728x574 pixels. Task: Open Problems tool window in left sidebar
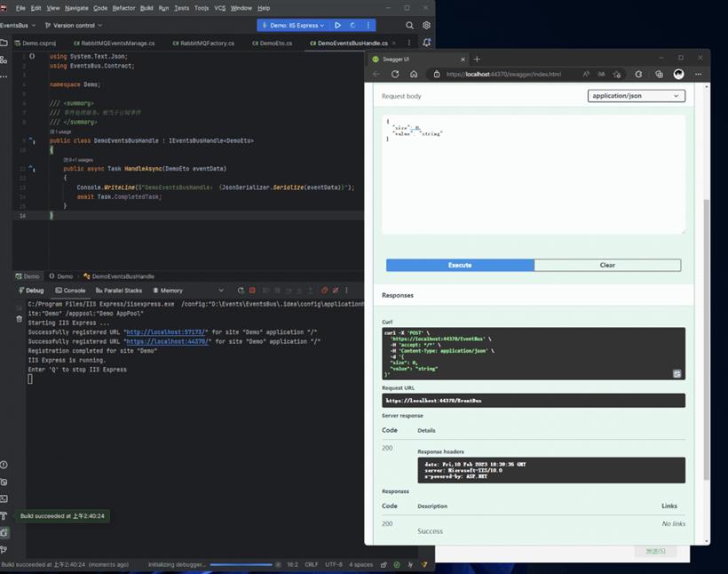point(4,465)
